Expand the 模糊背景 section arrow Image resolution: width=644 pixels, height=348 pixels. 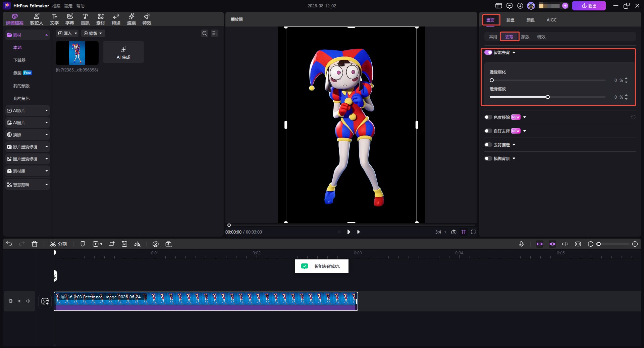[x=514, y=158]
